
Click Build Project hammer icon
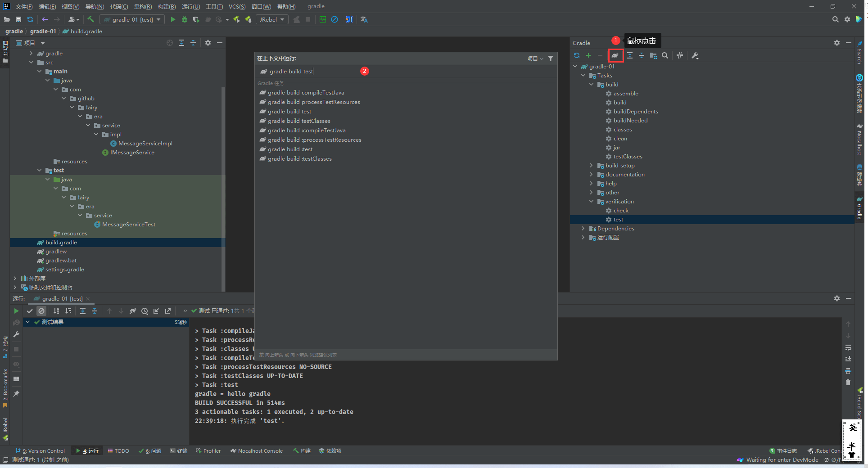[91, 19]
